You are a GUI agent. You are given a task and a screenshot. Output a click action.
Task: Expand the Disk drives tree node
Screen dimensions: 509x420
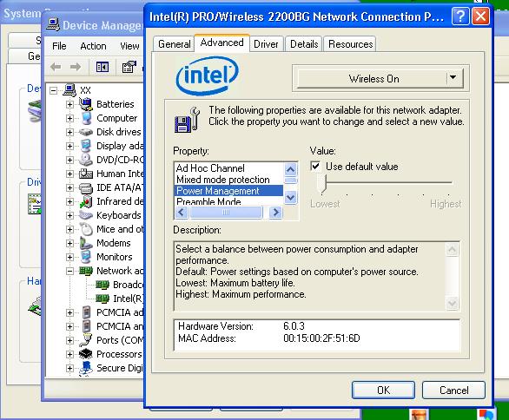(x=69, y=132)
